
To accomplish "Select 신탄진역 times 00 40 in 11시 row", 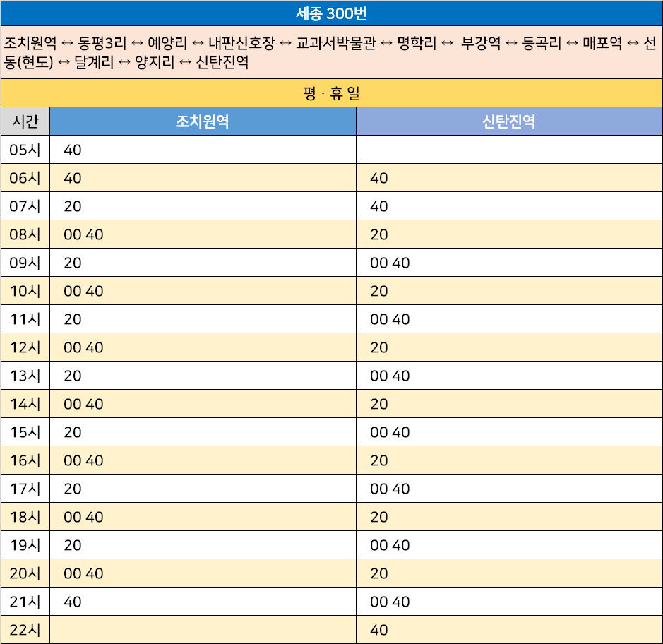I will point(390,319).
